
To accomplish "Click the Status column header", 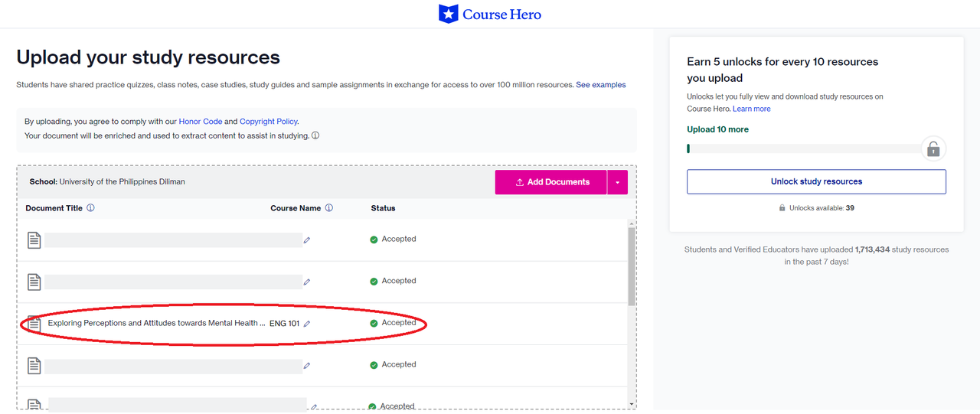I will coord(383,208).
